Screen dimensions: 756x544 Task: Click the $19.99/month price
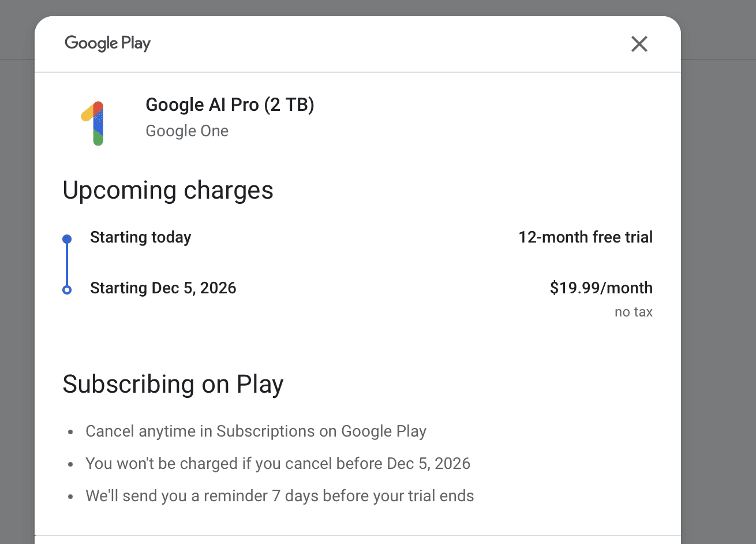pos(601,288)
